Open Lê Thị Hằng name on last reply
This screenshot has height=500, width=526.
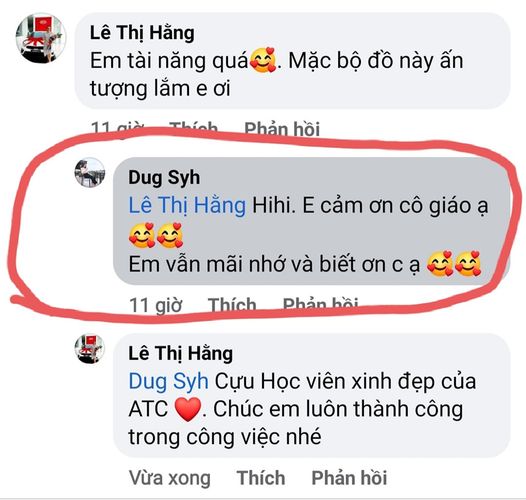click(181, 354)
